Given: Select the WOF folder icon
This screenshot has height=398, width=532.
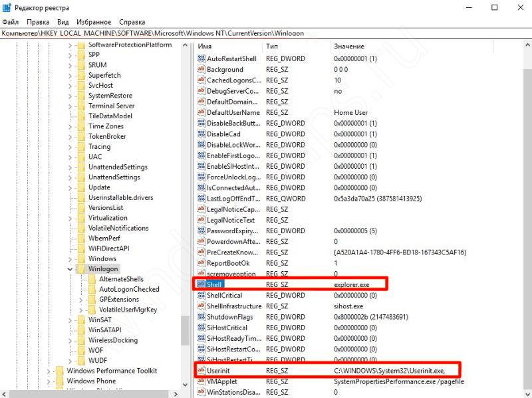Looking at the screenshot, I should click(81, 350).
